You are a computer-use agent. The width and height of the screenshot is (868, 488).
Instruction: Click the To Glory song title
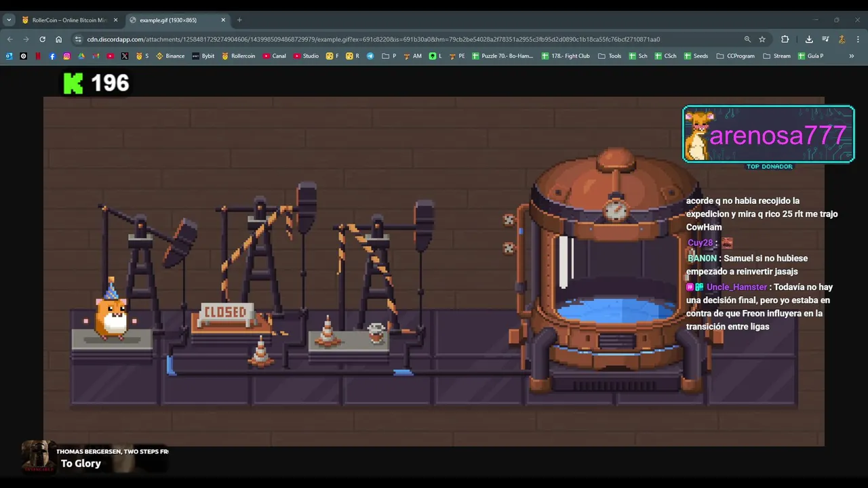point(81,464)
